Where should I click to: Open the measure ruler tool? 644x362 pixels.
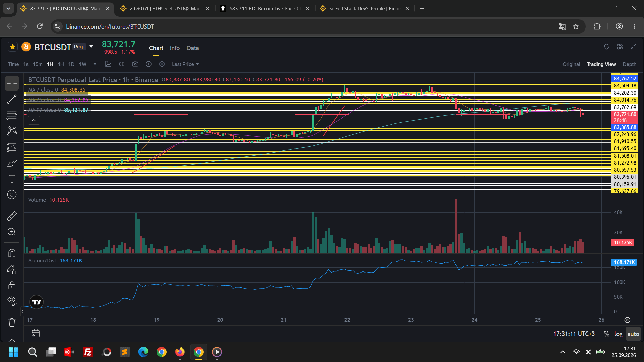point(12,216)
